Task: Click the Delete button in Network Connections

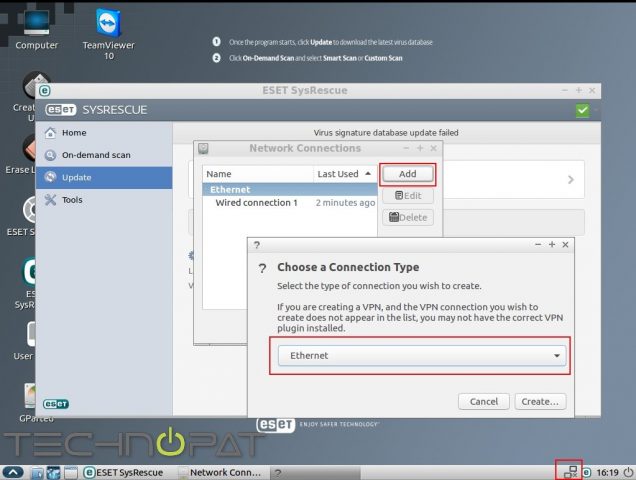Action: click(408, 217)
